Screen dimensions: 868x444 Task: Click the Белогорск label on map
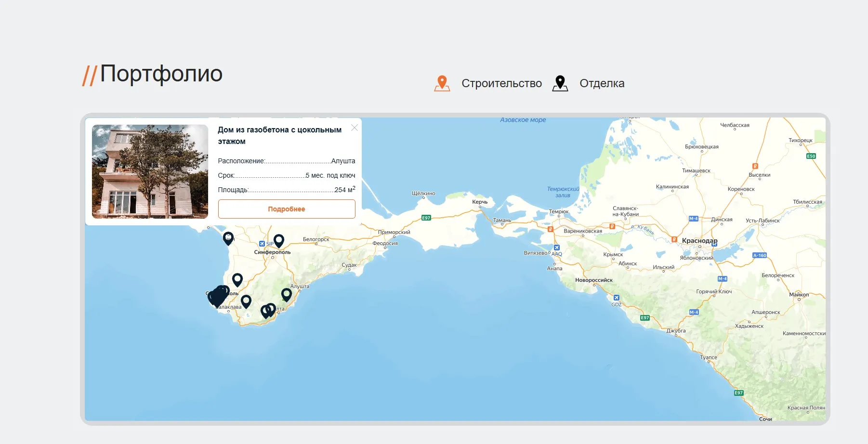click(x=316, y=239)
